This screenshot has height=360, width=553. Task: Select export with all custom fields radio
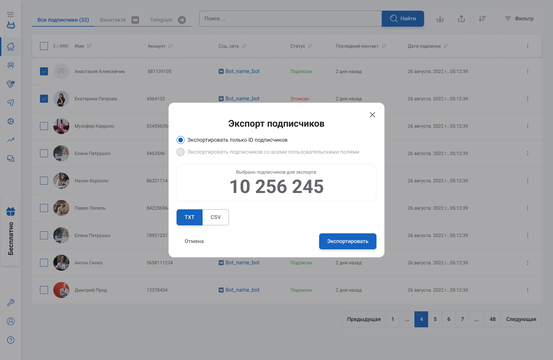pos(180,152)
